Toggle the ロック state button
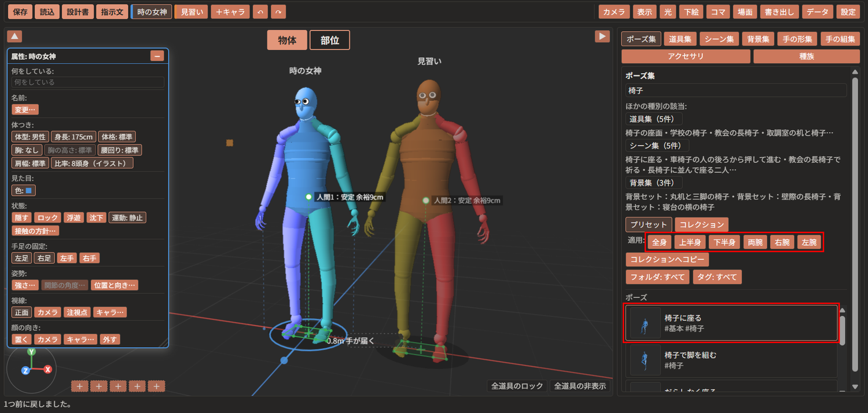This screenshot has width=868, height=413. 47,217
